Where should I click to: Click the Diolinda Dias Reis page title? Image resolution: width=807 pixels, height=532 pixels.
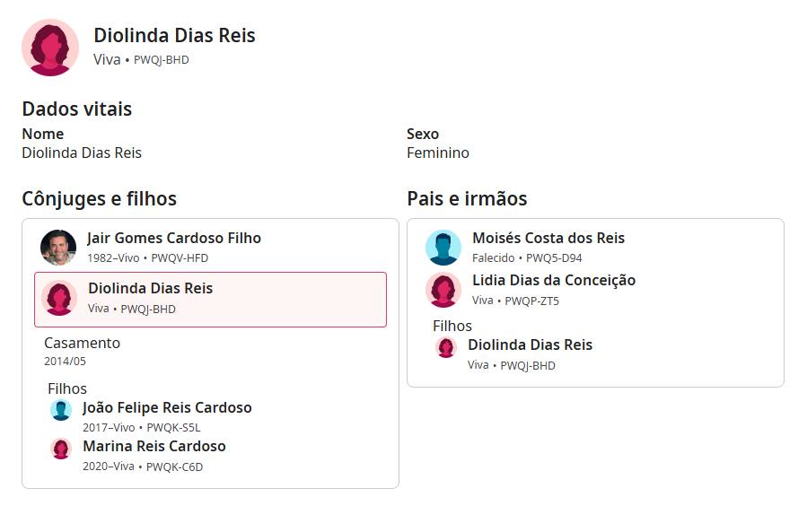(x=174, y=36)
